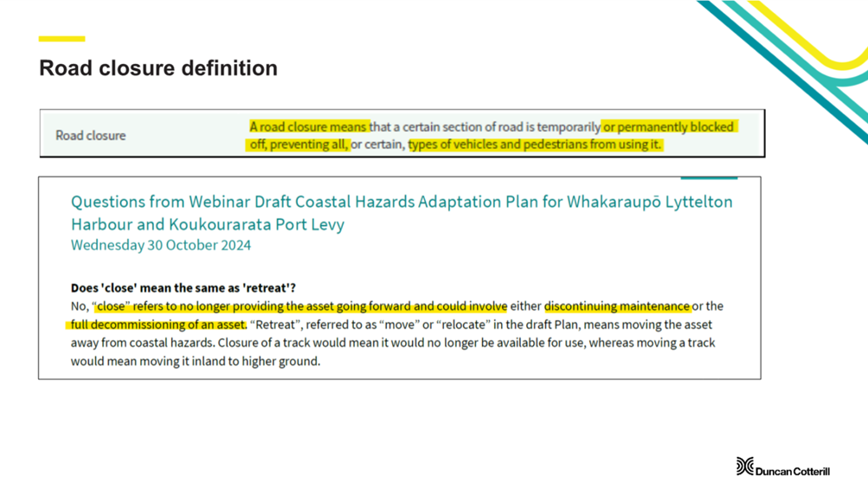Click the sentence starting 'away from coastal hazards'
The width and height of the screenshot is (868, 489).
click(393, 343)
